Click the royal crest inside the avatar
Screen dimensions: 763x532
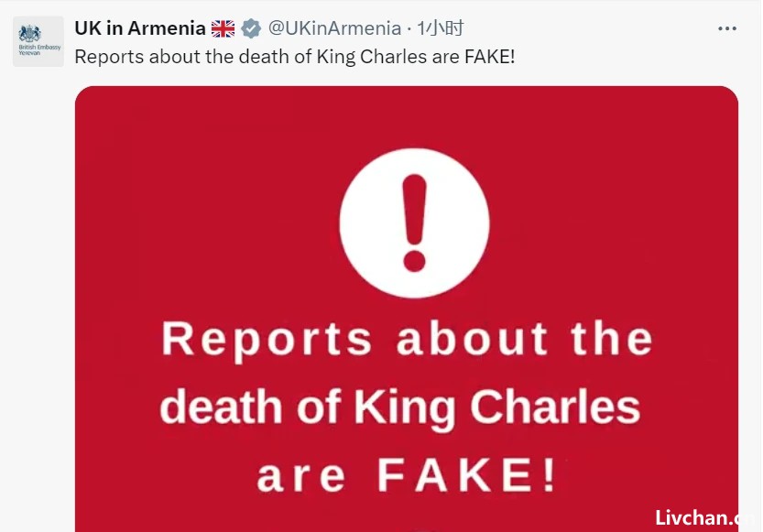click(29, 34)
